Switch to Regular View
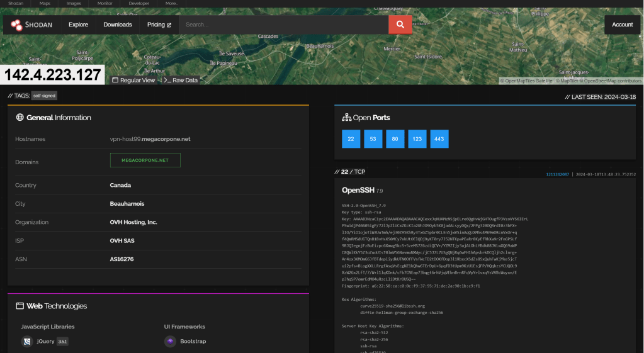 [133, 80]
